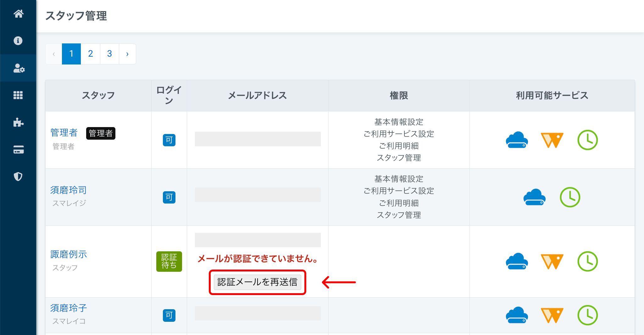
Task: Open the home icon in sidebar
Action: pyautogui.click(x=18, y=14)
